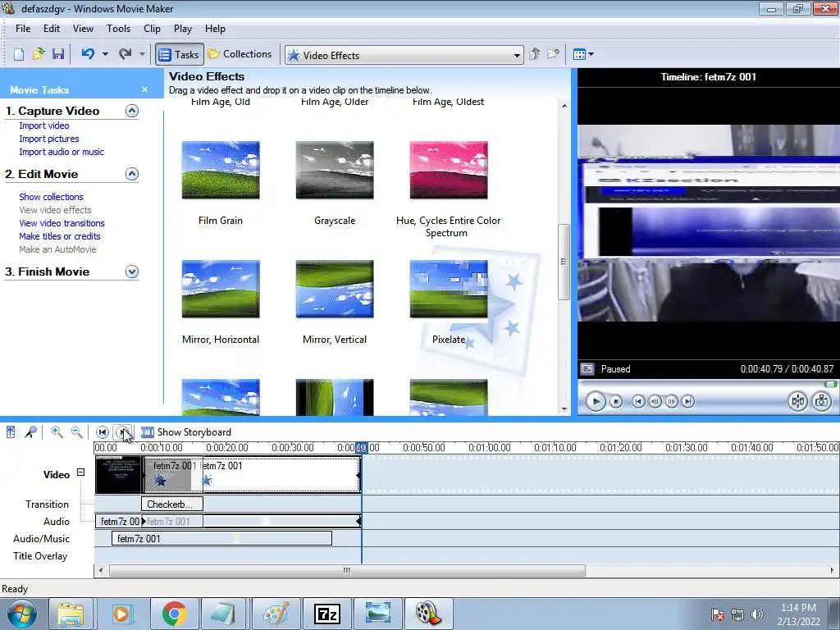
Task: Save the project using the floppy disk icon
Action: point(58,54)
